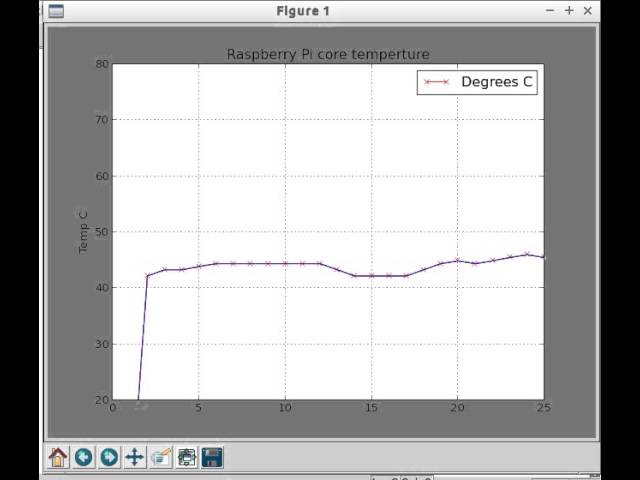Click the y-axis tick label 40

pyautogui.click(x=102, y=288)
